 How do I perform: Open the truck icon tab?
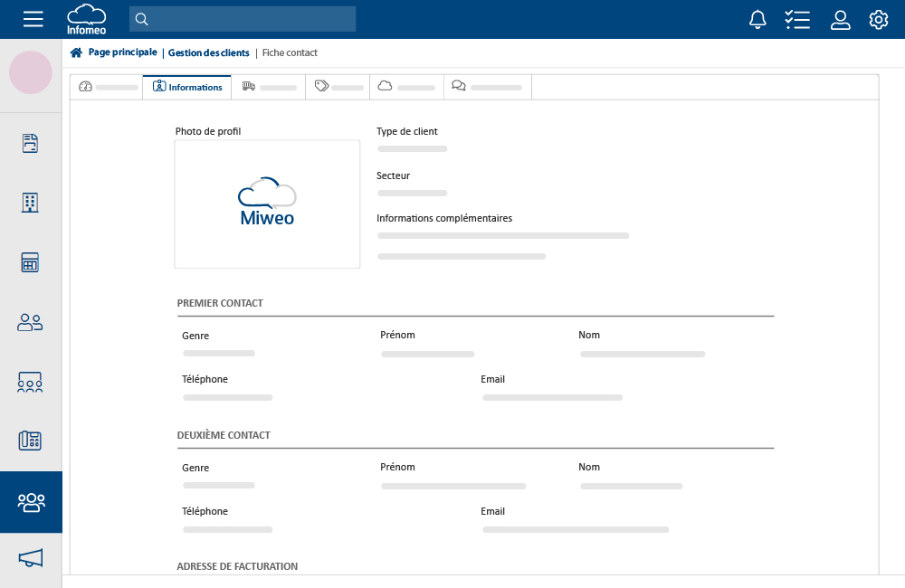(268, 87)
